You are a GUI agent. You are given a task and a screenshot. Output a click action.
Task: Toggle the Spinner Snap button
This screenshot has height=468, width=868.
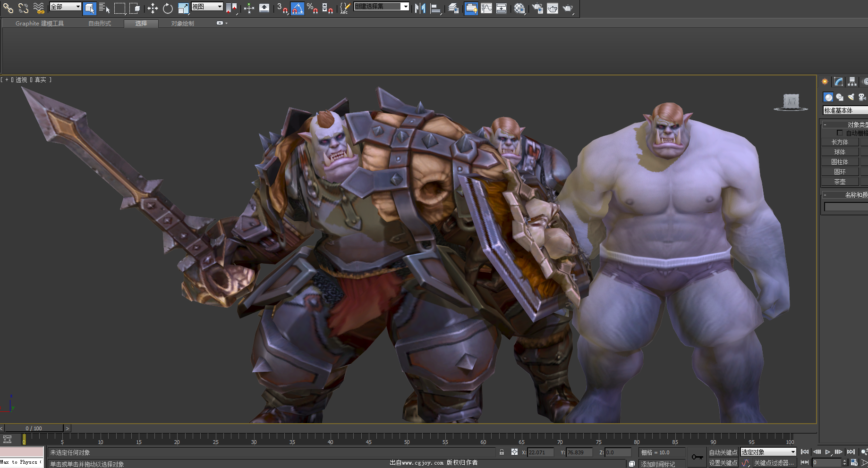coord(328,8)
